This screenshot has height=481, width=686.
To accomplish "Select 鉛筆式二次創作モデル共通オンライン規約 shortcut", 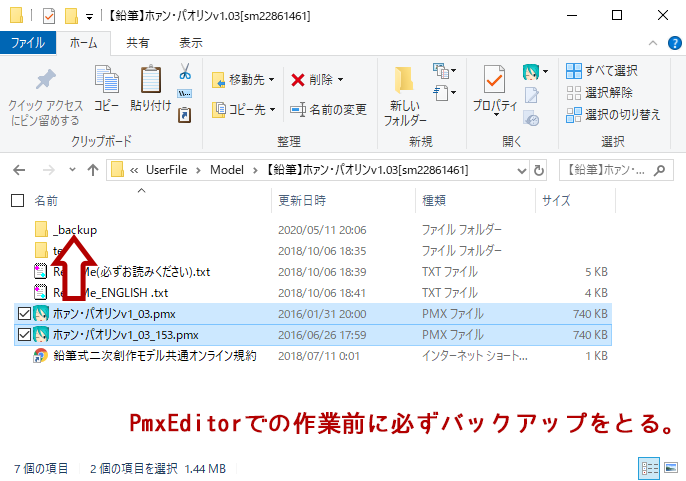I will tap(154, 356).
